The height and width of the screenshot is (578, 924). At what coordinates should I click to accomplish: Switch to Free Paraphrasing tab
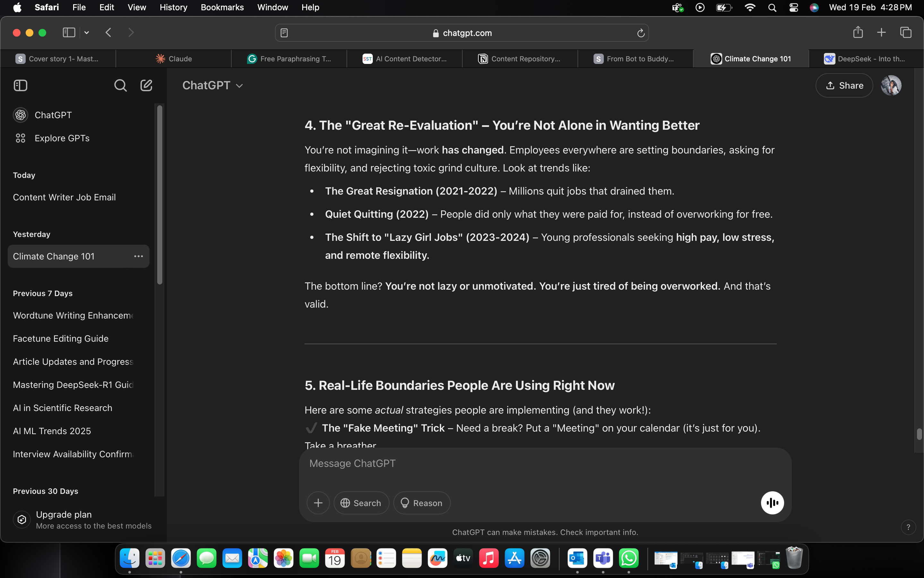pyautogui.click(x=289, y=59)
